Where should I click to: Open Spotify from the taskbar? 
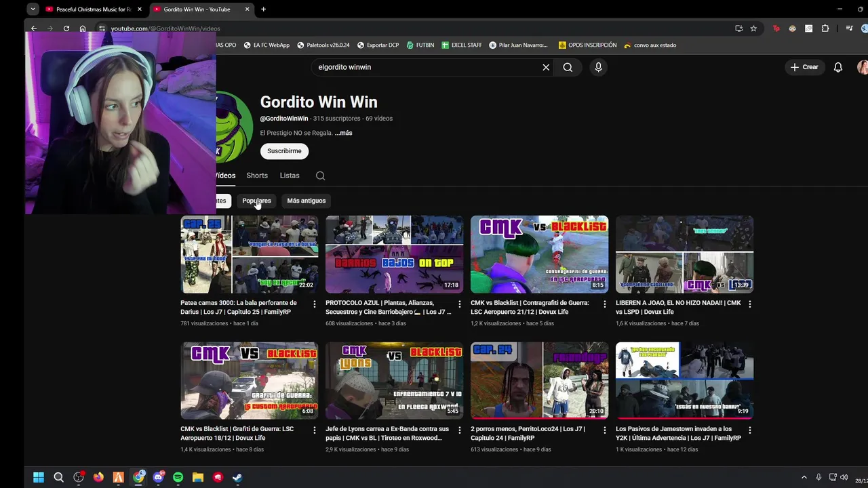click(x=178, y=477)
